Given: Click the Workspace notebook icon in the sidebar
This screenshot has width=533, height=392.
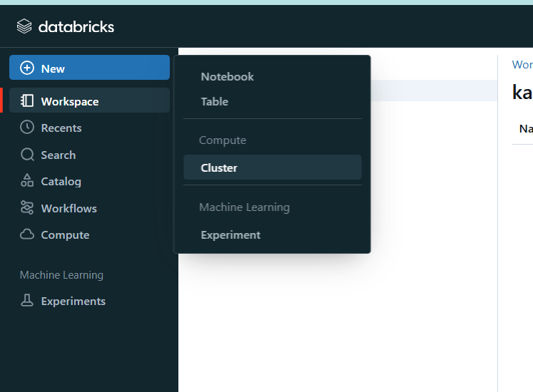Looking at the screenshot, I should tap(27, 101).
